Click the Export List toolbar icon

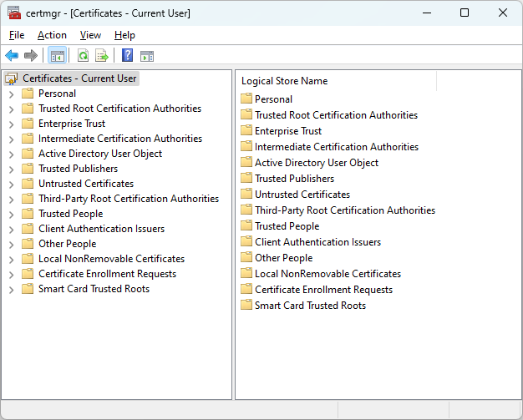102,56
